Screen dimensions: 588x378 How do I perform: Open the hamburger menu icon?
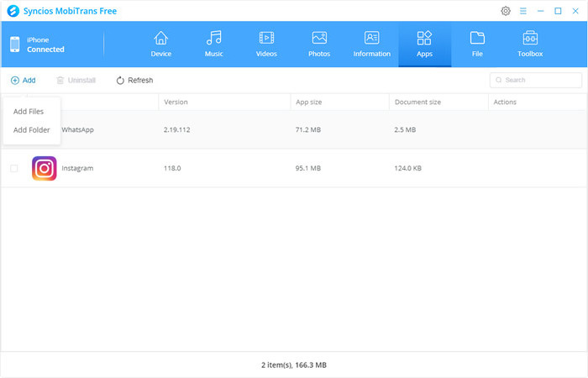522,11
